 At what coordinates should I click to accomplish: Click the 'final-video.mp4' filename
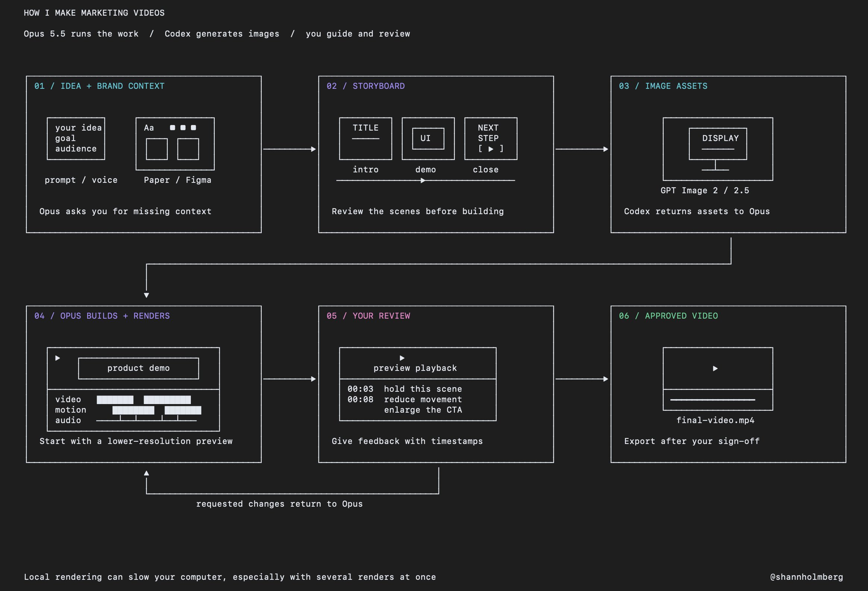(715, 420)
